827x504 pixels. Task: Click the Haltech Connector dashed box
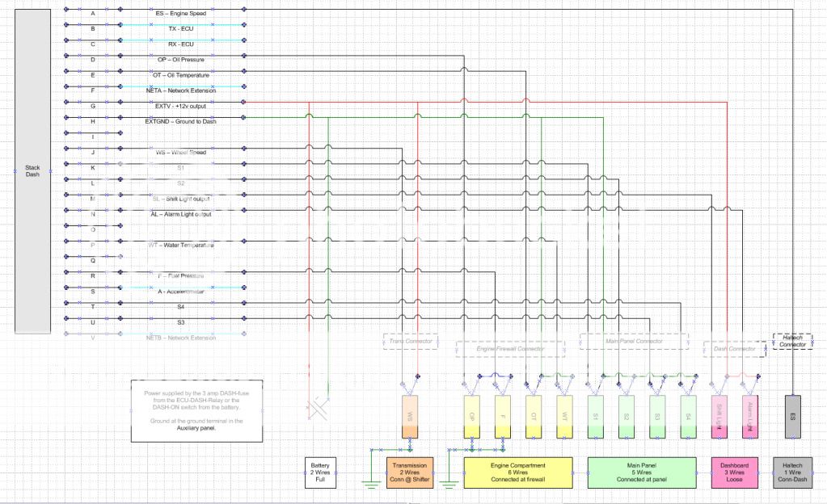coord(793,341)
